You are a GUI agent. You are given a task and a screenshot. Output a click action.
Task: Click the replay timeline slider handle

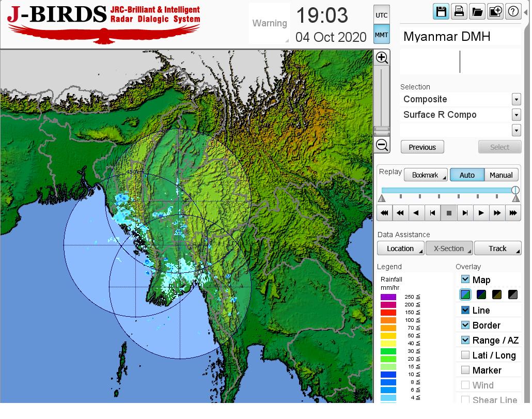(x=515, y=190)
